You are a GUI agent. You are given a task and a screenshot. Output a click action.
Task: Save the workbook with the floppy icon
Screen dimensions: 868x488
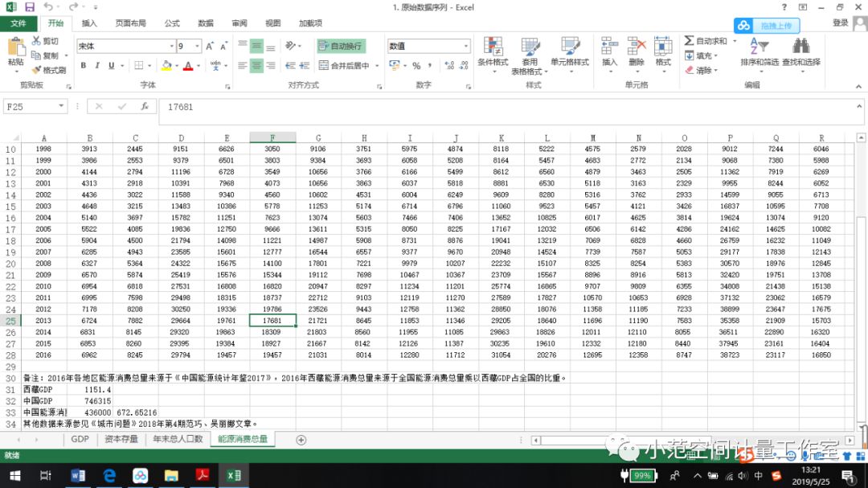click(x=30, y=7)
